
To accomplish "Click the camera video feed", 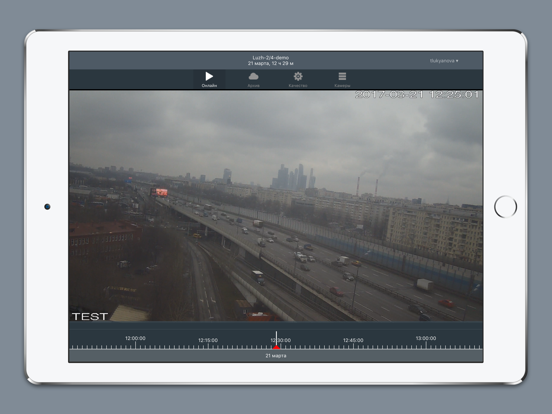I will click(x=276, y=206).
